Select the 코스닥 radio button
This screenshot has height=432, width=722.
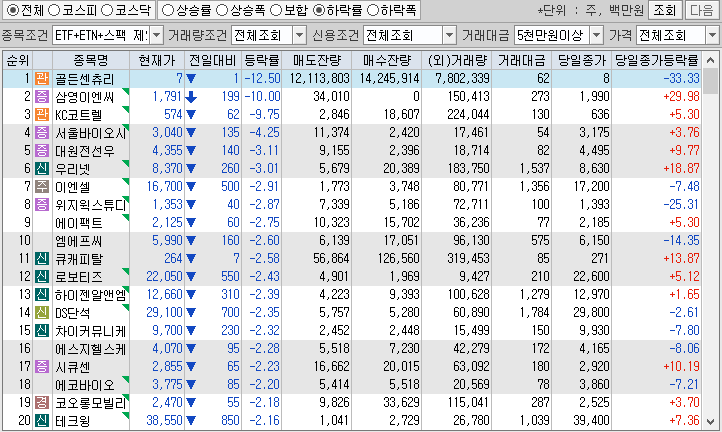tap(107, 10)
